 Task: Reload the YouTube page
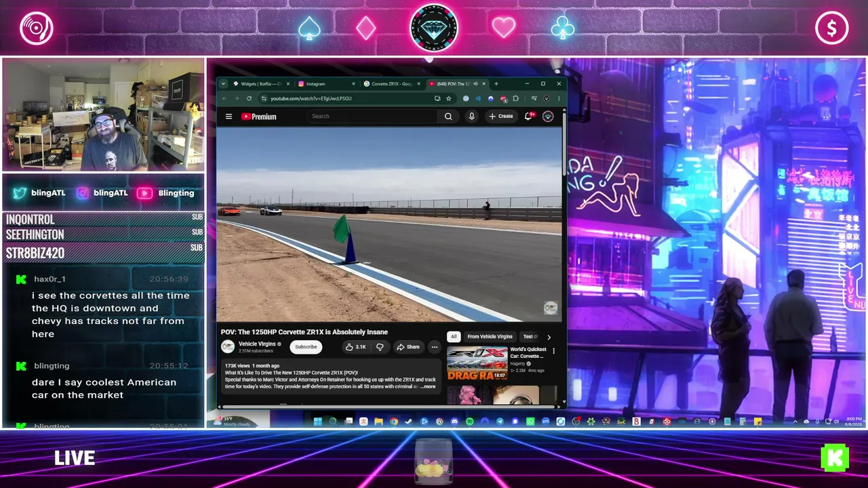pyautogui.click(x=249, y=98)
